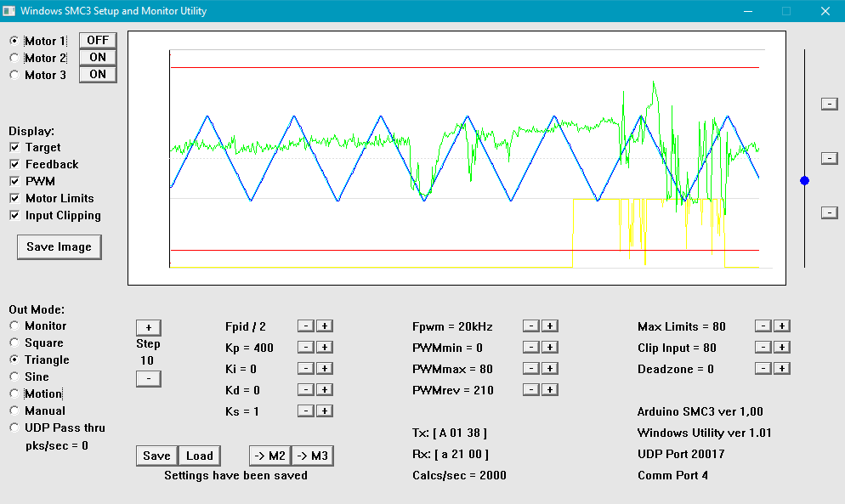Choose Sine output mode
845x504 pixels.
point(14,377)
